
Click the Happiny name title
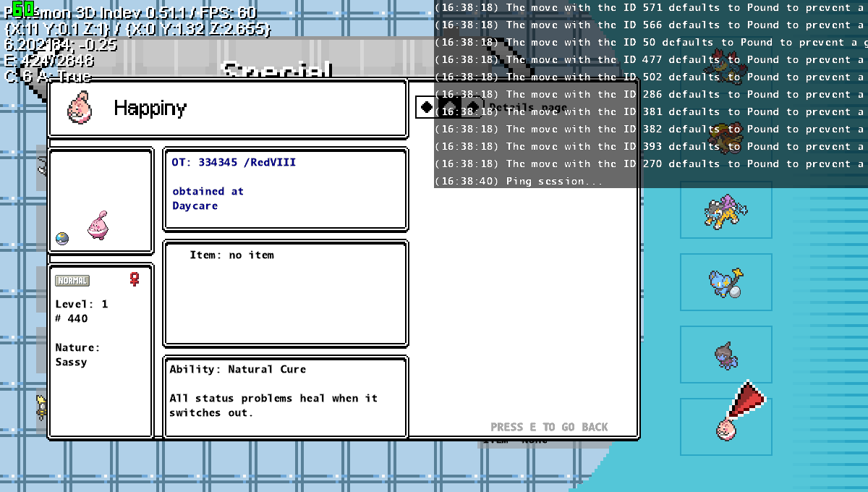tap(150, 109)
